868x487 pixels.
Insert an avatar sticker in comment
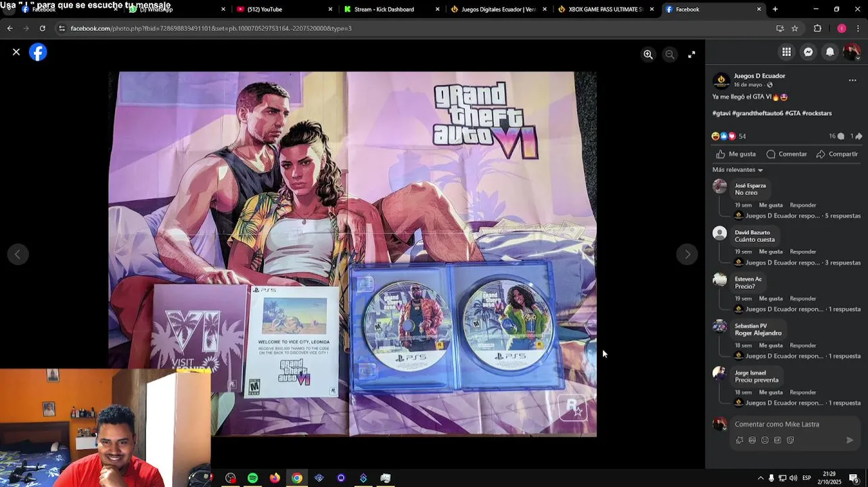(x=739, y=440)
